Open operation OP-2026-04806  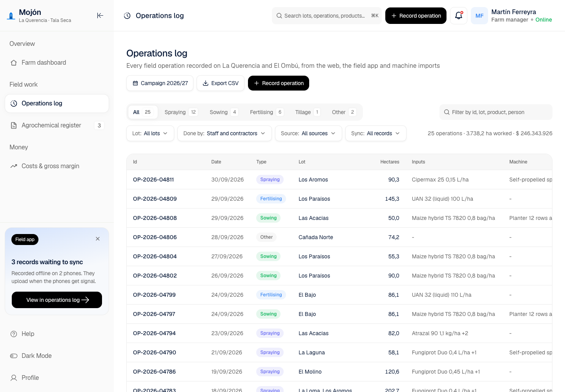point(155,237)
